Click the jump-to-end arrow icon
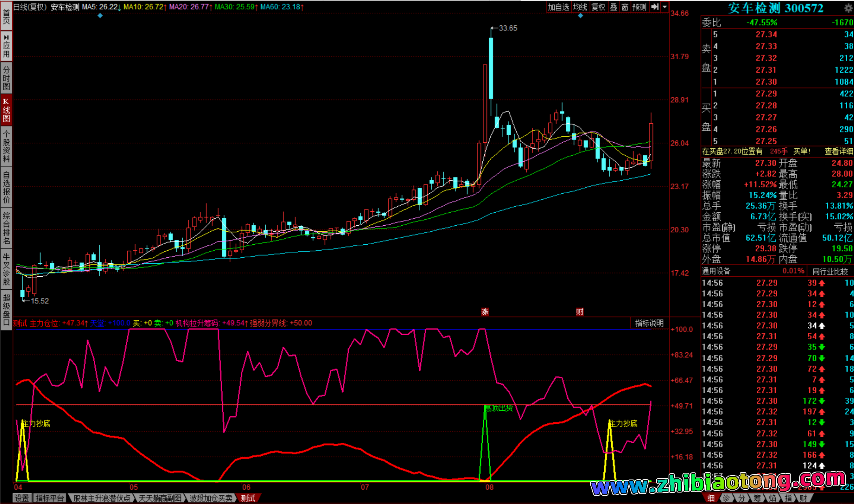 click(x=655, y=7)
